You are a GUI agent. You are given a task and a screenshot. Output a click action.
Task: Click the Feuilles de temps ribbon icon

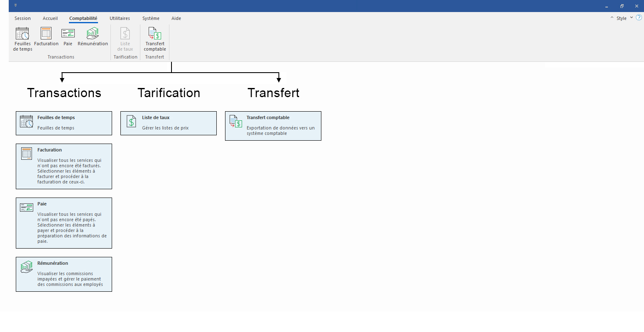coord(22,34)
